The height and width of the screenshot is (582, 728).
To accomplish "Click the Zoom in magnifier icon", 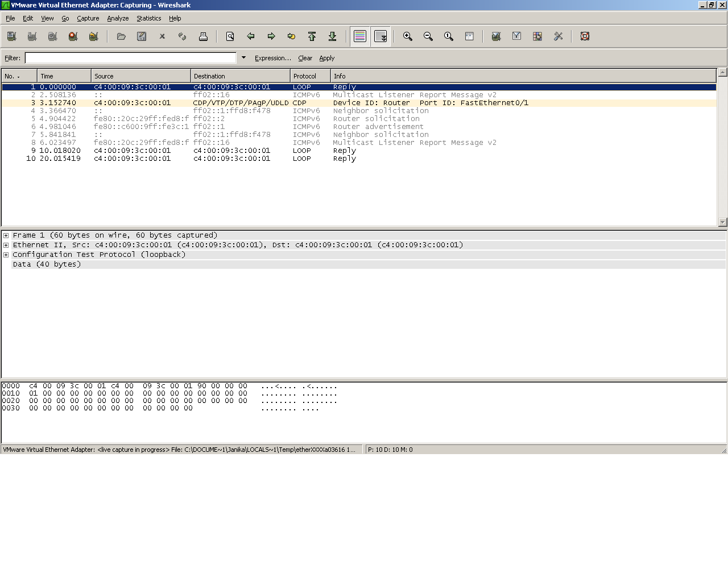I will (408, 36).
